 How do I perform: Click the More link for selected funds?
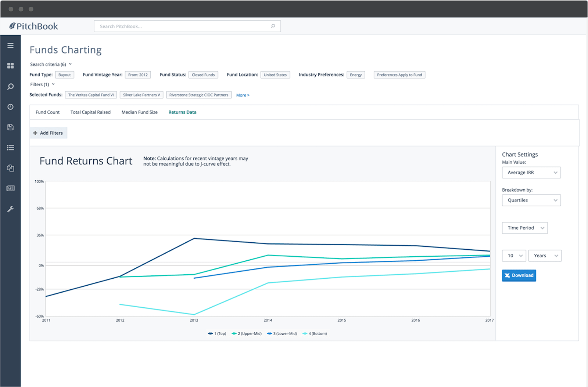(x=243, y=95)
